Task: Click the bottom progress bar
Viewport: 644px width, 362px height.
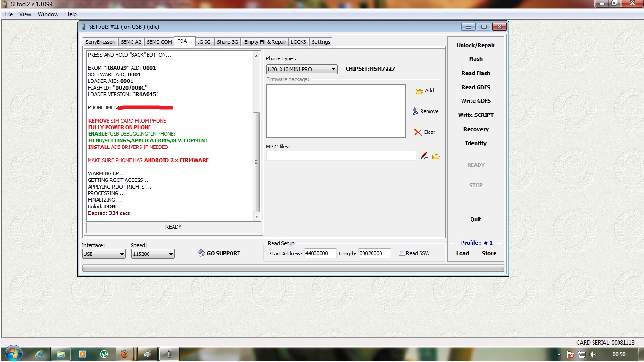Action: click(x=293, y=269)
